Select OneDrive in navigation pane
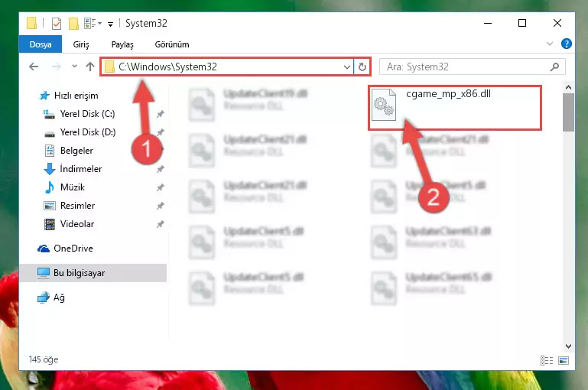The image size is (588, 390). click(73, 249)
